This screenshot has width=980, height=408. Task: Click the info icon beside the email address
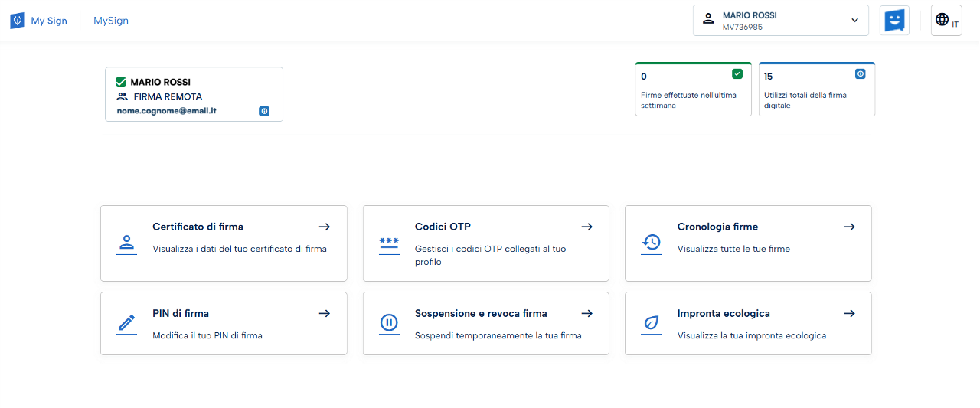coord(264,111)
